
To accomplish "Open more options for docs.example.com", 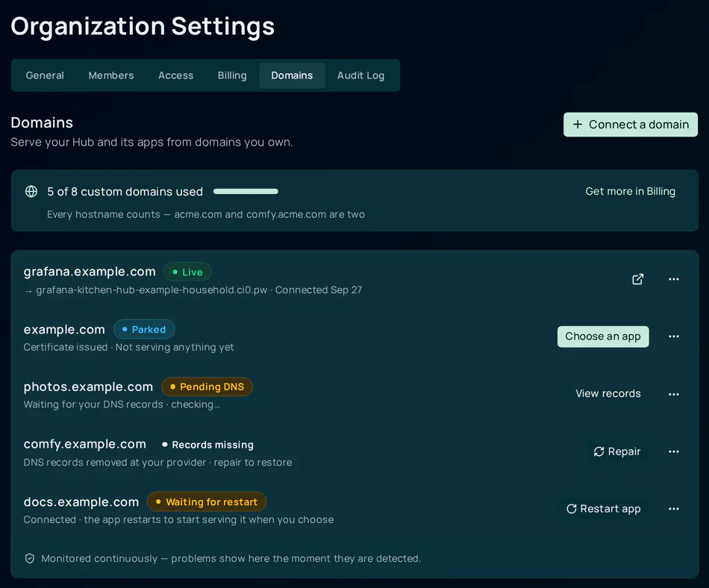I will [674, 509].
